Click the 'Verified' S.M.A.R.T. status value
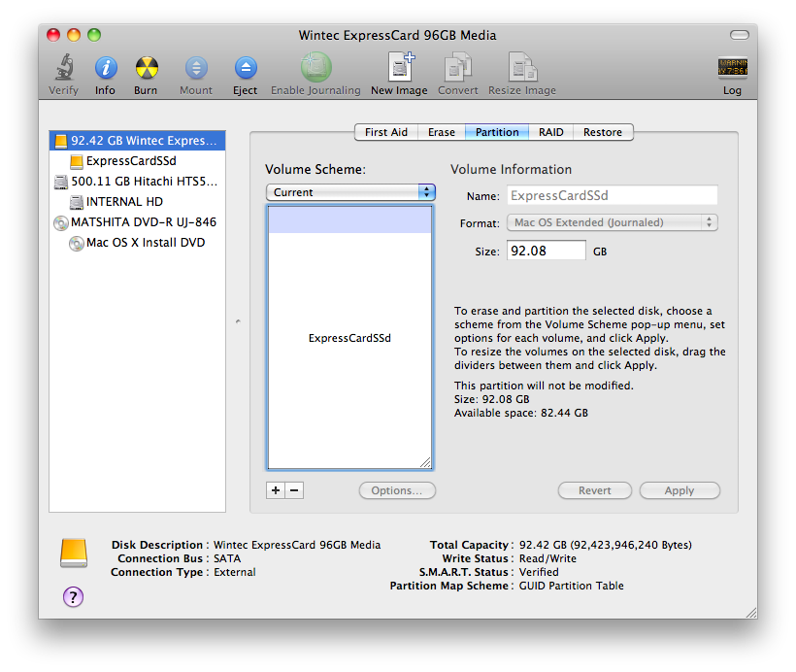 tap(539, 572)
